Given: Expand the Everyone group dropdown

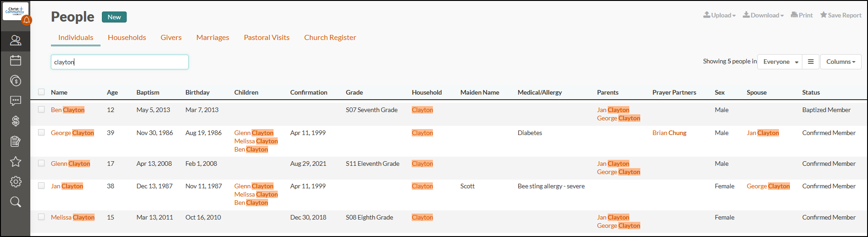Looking at the screenshot, I should (x=780, y=62).
